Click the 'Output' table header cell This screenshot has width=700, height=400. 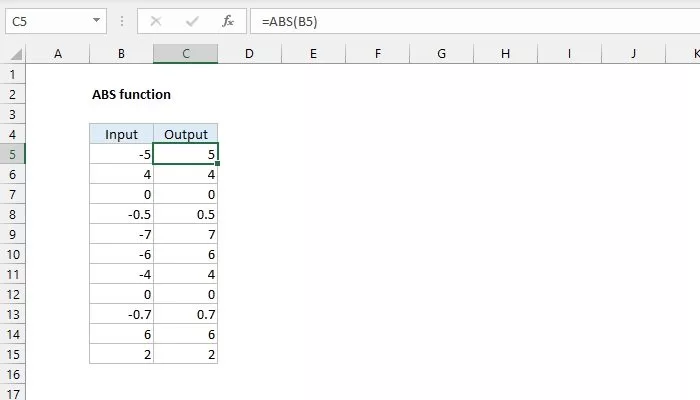(185, 134)
